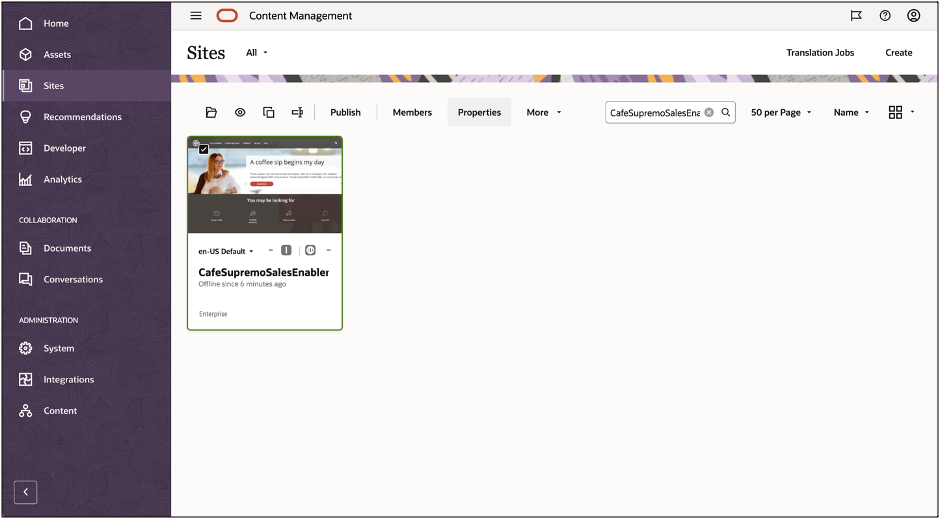Image resolution: width=940 pixels, height=518 pixels.
Task: Expand the All sites filter dropdown
Action: (x=257, y=53)
